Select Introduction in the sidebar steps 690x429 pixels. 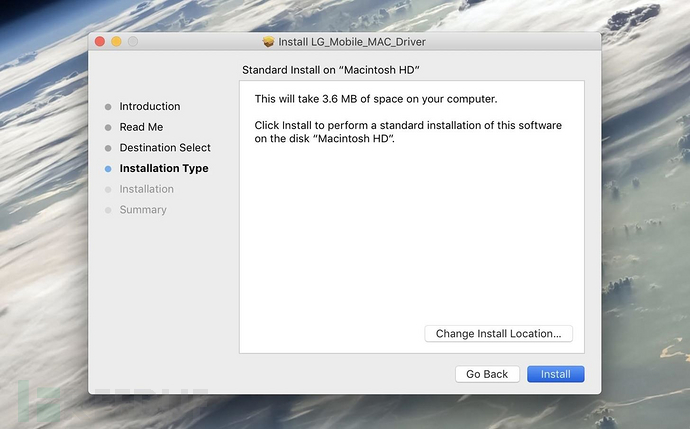[x=150, y=107]
